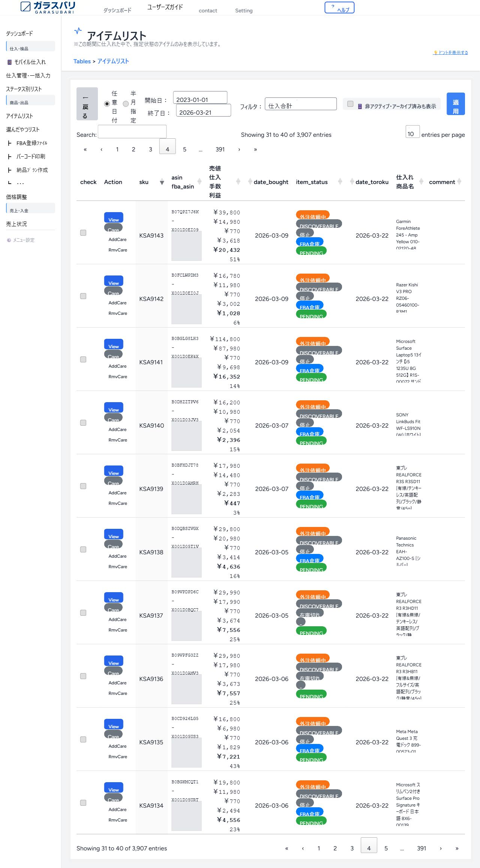The width and height of the screenshot is (480, 868).
Task: Click the sku column sort arrow
Action: click(x=162, y=182)
